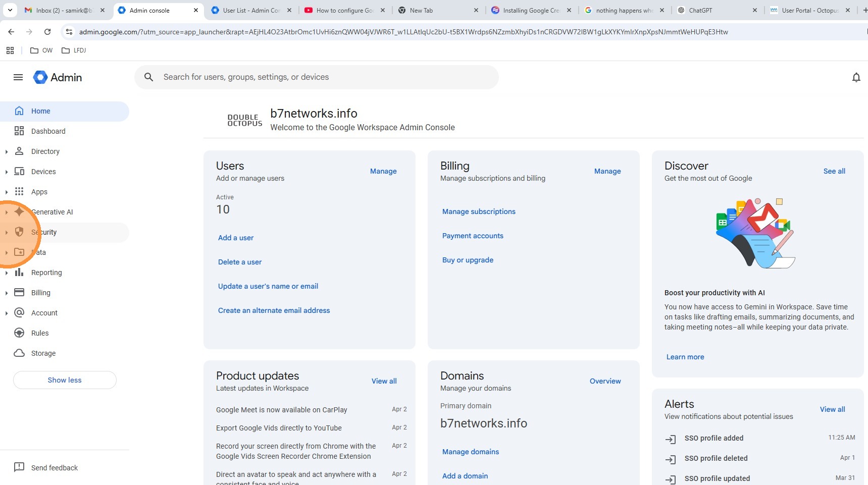Expand the Data section arrow

coord(6,252)
